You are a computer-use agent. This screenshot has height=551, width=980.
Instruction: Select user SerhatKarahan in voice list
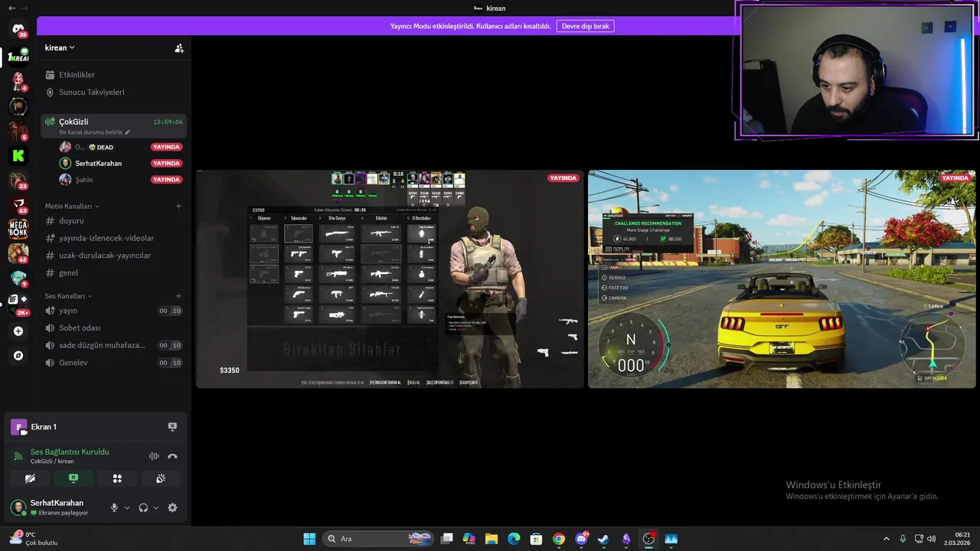[121, 163]
